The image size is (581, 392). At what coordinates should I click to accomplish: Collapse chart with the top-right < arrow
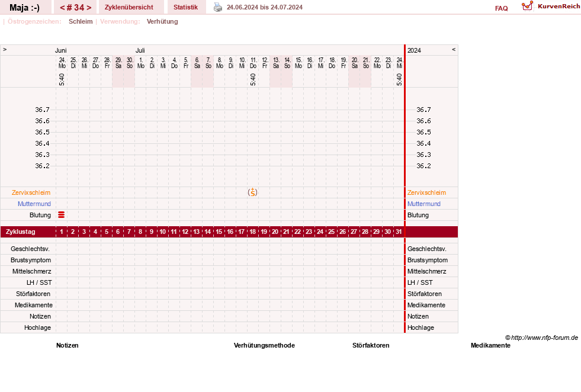[x=454, y=49]
